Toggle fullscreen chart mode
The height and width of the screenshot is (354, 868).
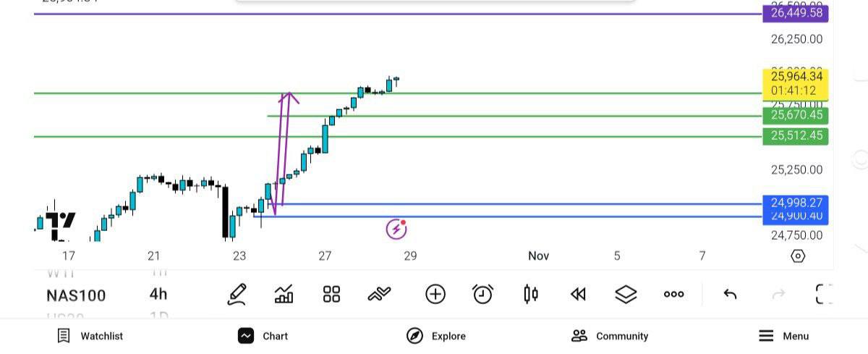824,294
